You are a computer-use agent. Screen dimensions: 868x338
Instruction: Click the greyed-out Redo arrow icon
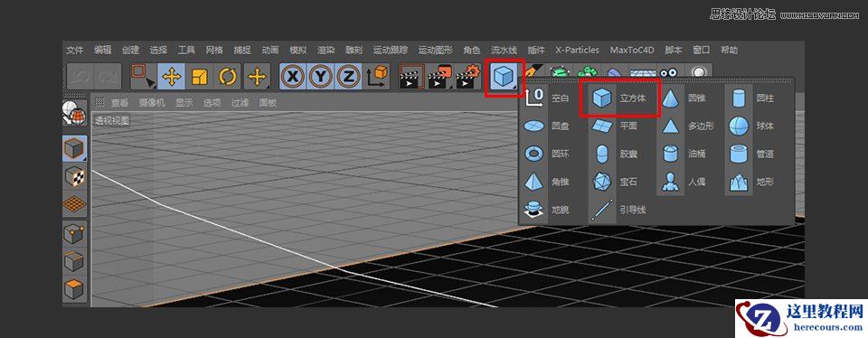108,77
